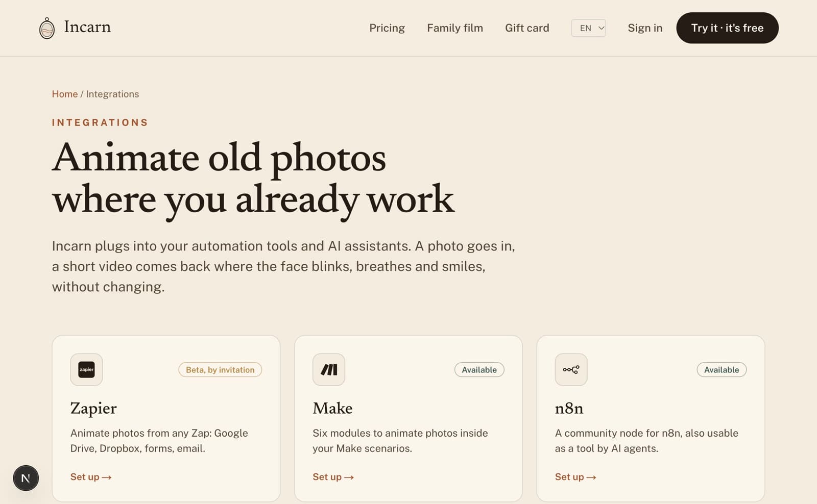This screenshot has width=817, height=504.
Task: Click the Available badge on Make card
Action: pos(479,370)
